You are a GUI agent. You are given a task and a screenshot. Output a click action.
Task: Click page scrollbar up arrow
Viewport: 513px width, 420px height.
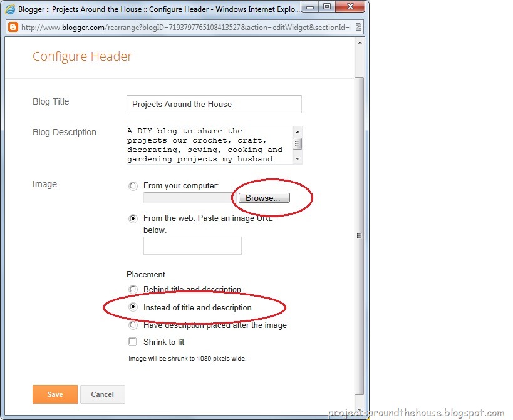[x=360, y=43]
